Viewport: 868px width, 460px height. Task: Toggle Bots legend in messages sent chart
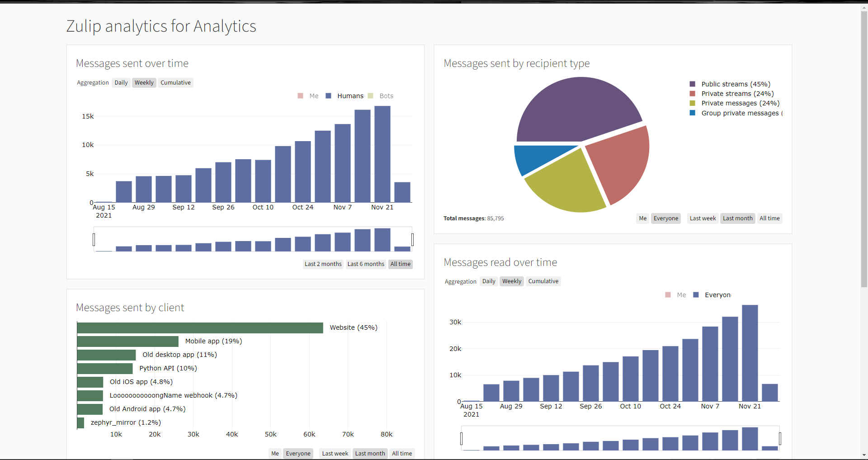click(x=381, y=96)
